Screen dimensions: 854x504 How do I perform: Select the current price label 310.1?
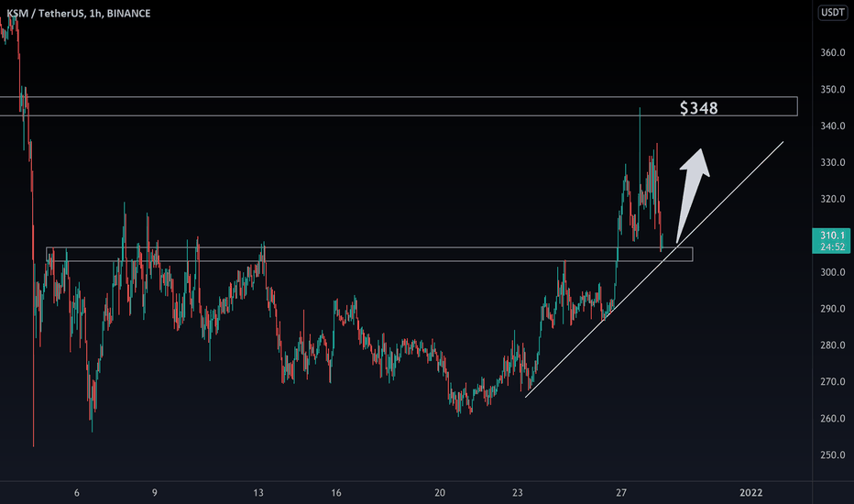tap(832, 236)
